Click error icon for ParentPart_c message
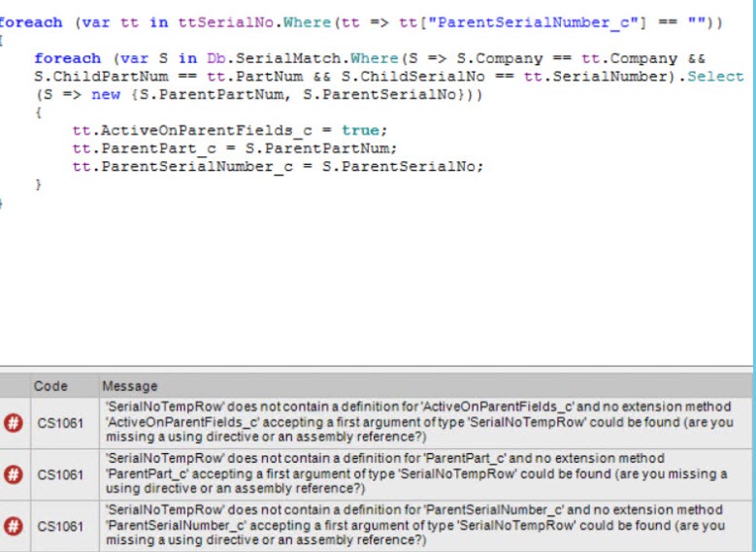 (x=14, y=474)
